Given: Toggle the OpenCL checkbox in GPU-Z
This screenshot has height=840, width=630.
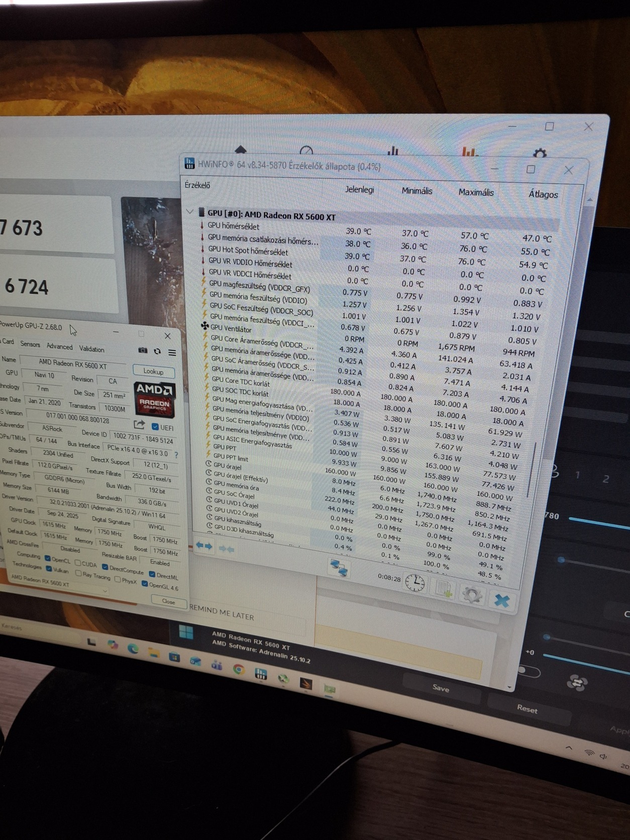Looking at the screenshot, I should click(47, 558).
